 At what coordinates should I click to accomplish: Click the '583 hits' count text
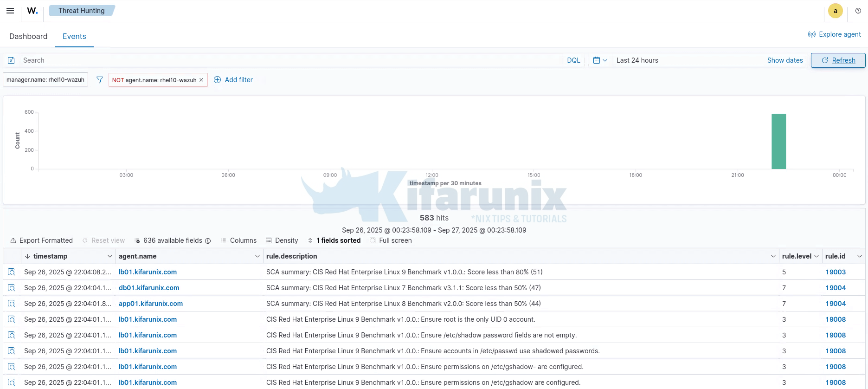(x=434, y=218)
